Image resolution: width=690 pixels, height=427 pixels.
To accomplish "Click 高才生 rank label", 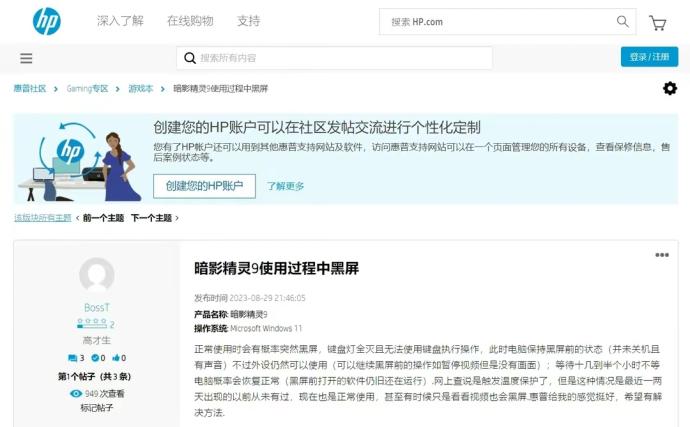I will (x=97, y=340).
